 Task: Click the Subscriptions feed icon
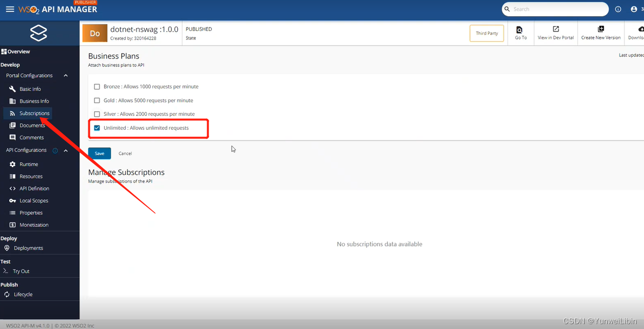(13, 113)
